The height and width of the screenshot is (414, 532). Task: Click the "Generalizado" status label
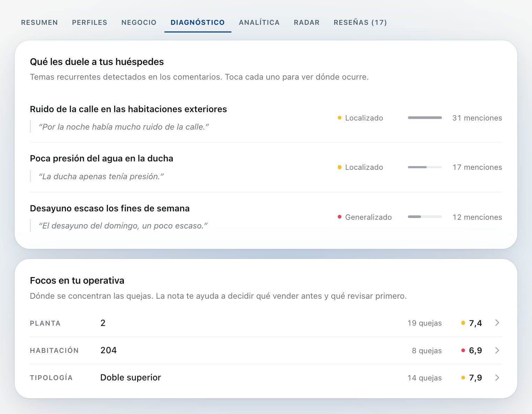coord(368,217)
